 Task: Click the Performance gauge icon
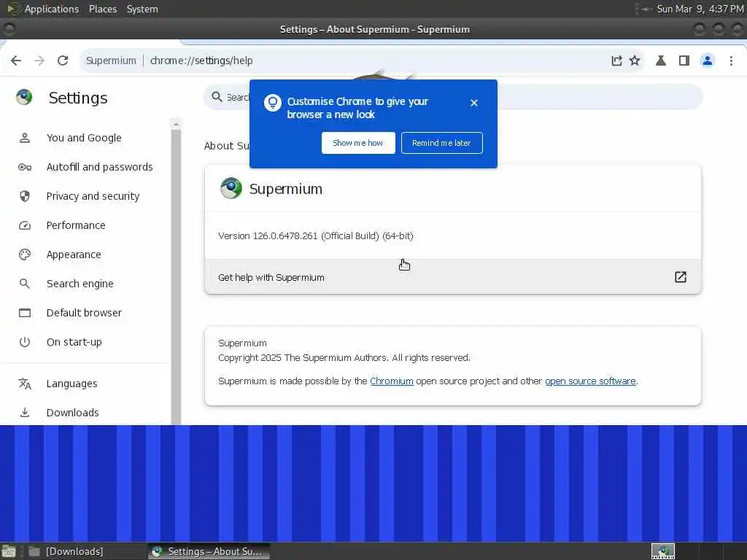click(x=25, y=225)
